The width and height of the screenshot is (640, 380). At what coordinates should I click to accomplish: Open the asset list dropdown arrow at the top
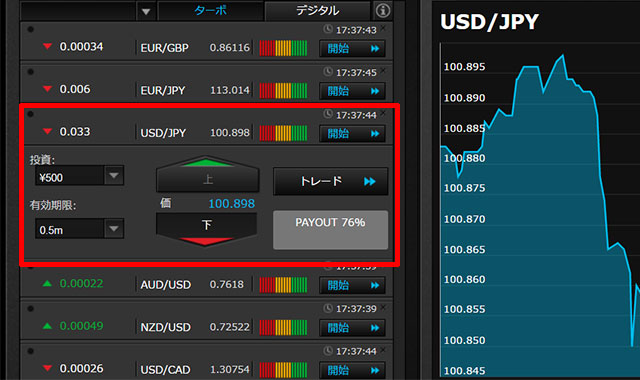tap(146, 11)
